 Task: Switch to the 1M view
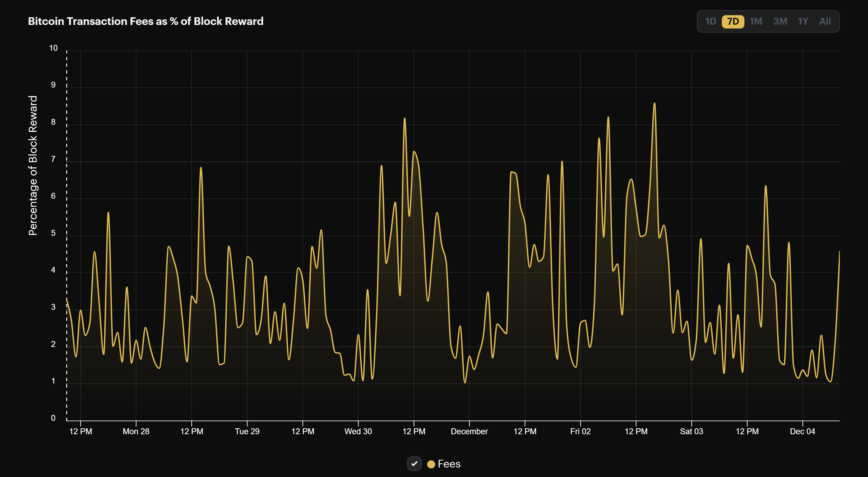click(757, 21)
